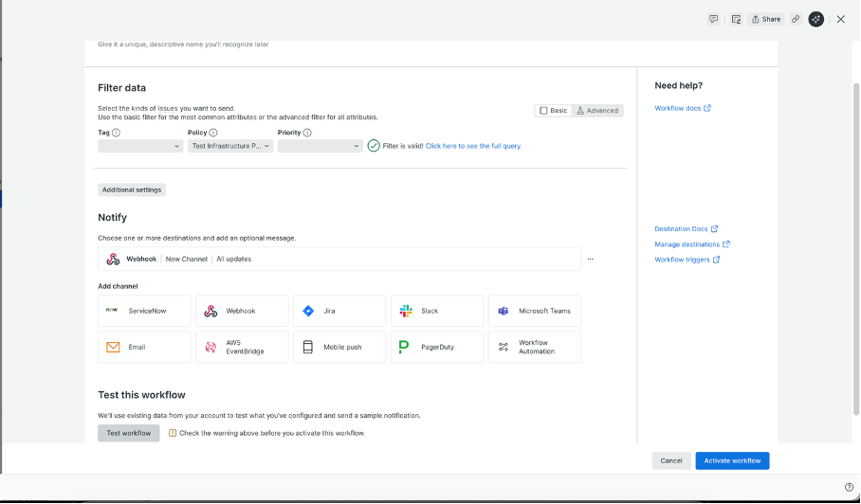The image size is (861, 504).
Task: Pick the PagerDuty channel icon
Action: [404, 347]
